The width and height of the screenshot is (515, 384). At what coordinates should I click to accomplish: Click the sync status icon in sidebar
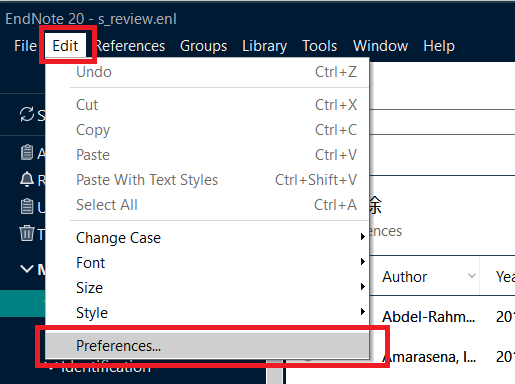point(27,114)
